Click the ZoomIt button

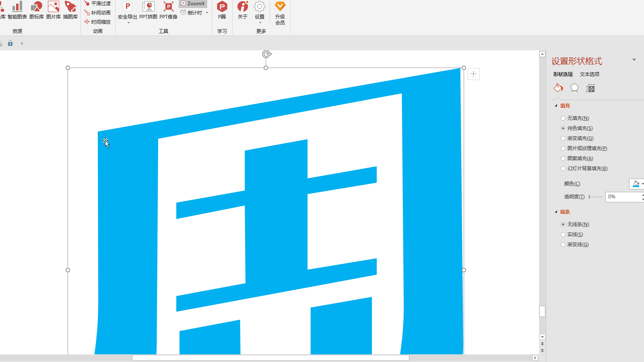point(193,4)
